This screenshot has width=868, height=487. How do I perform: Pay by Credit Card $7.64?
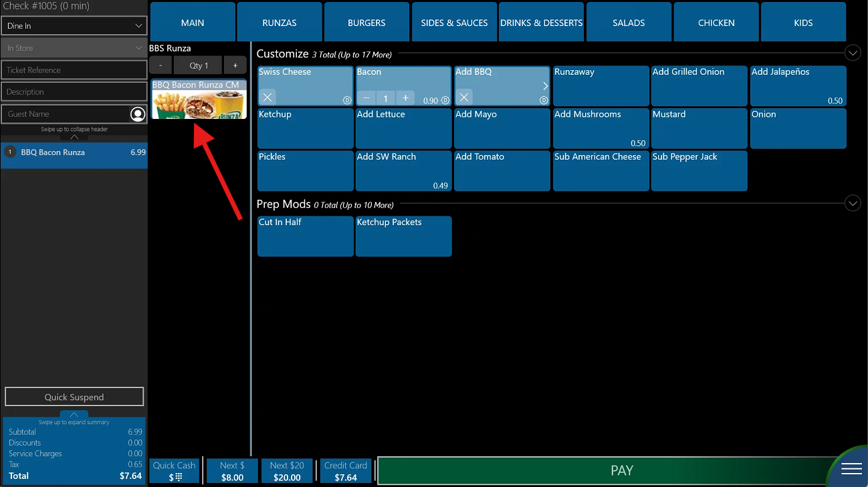346,471
